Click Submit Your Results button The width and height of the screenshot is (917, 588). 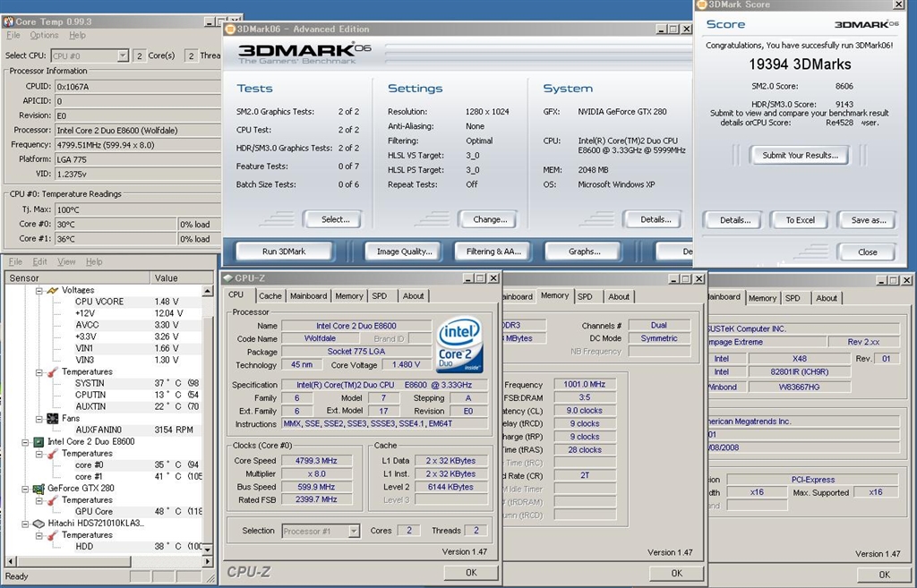pos(800,155)
